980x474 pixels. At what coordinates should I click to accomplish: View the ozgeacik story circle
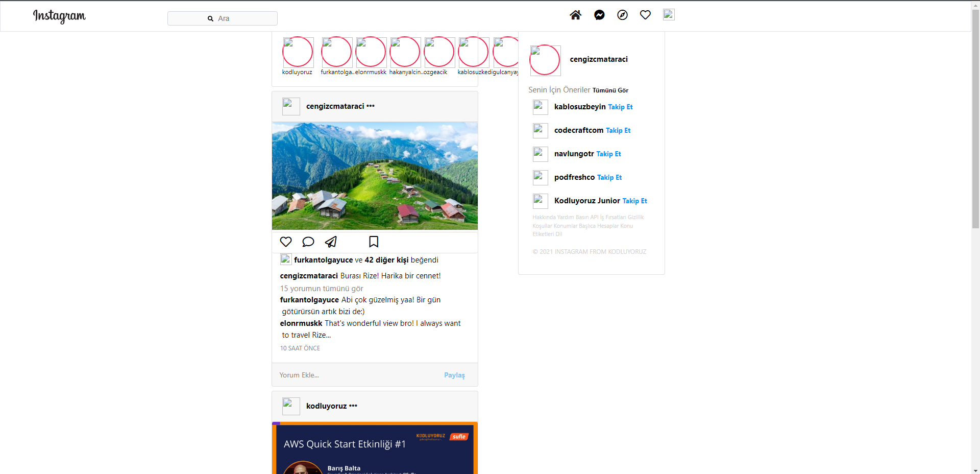pyautogui.click(x=438, y=52)
